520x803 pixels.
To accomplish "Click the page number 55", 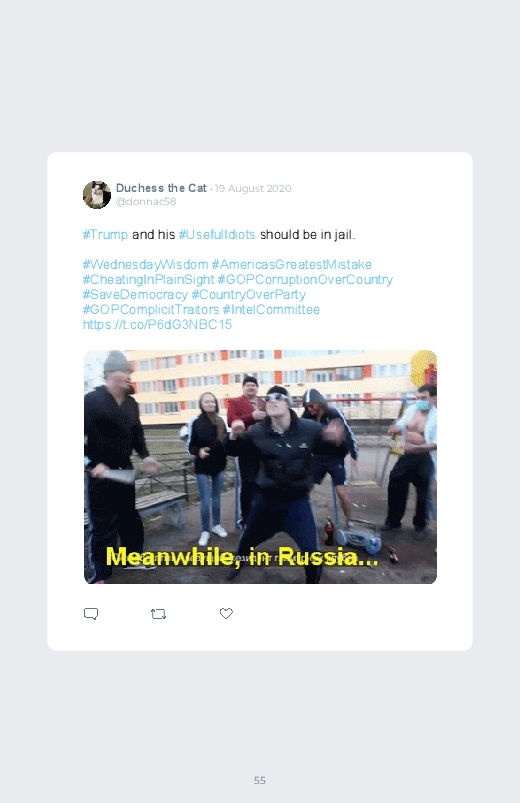I will (260, 780).
